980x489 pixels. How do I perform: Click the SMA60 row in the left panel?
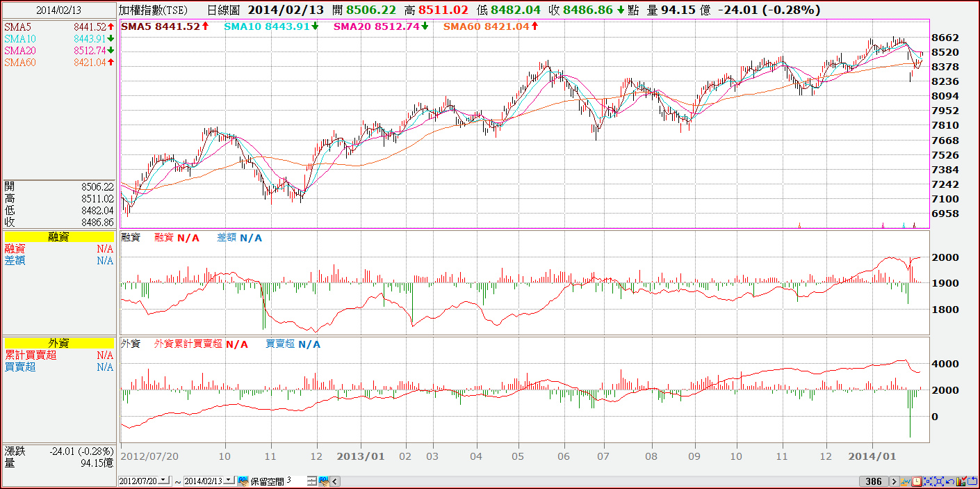58,63
